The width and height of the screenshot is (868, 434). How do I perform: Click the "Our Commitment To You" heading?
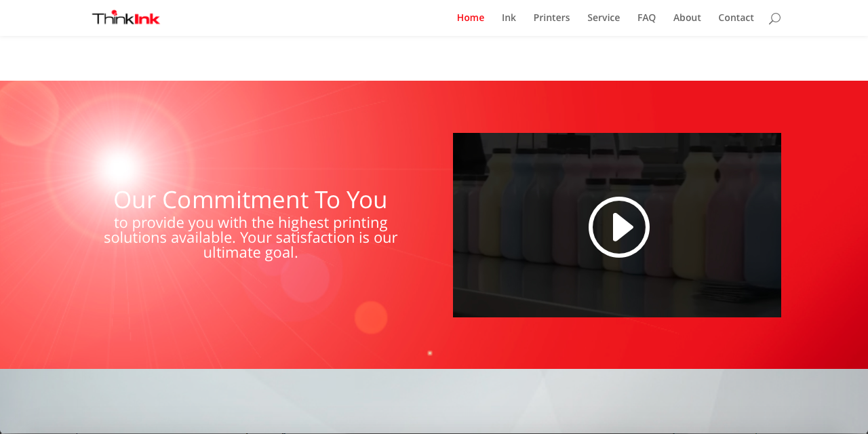(x=250, y=199)
